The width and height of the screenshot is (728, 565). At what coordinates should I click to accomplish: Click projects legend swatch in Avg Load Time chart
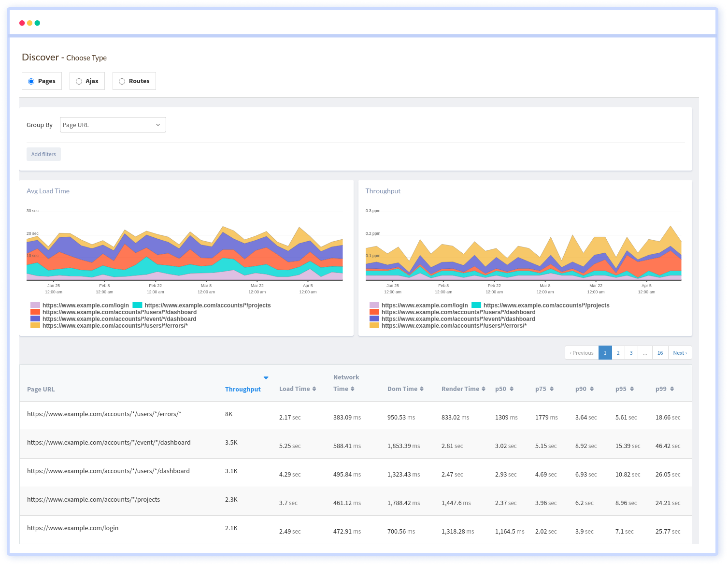(137, 305)
